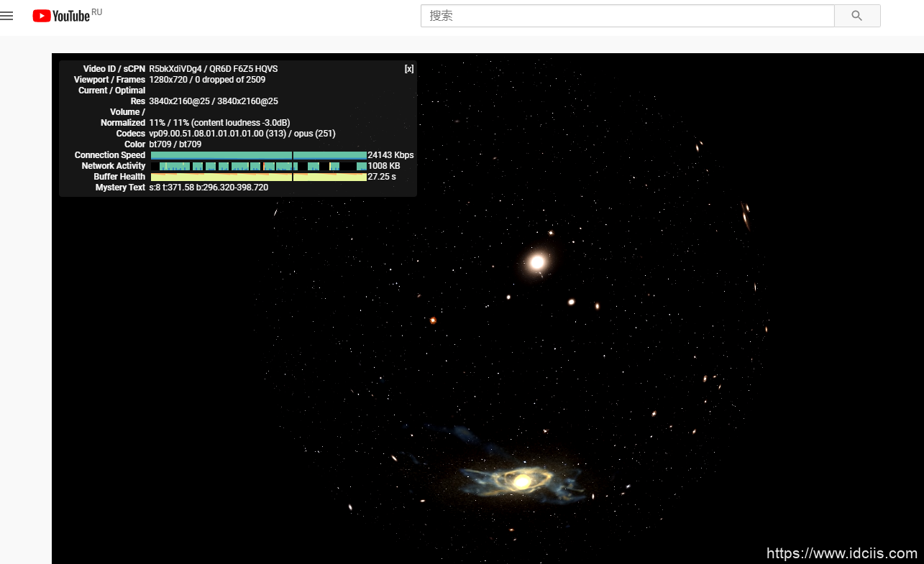The image size is (924, 564).
Task: Close the stats for nerds panel
Action: pos(408,69)
